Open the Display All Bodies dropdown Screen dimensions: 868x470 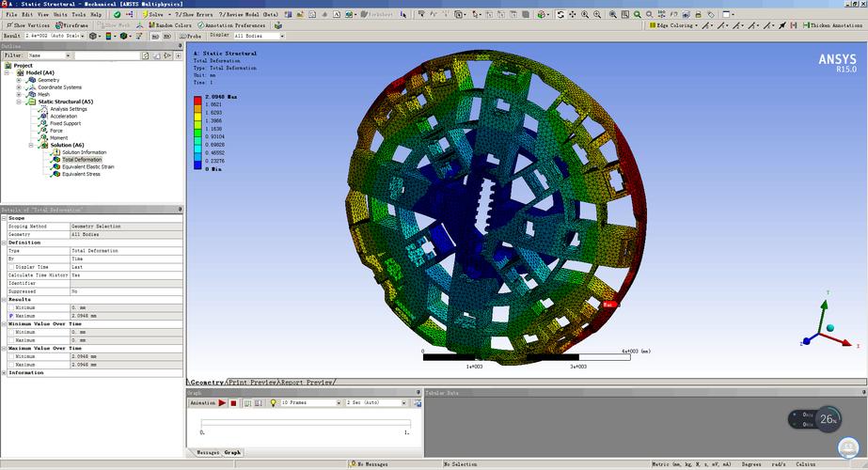282,36
